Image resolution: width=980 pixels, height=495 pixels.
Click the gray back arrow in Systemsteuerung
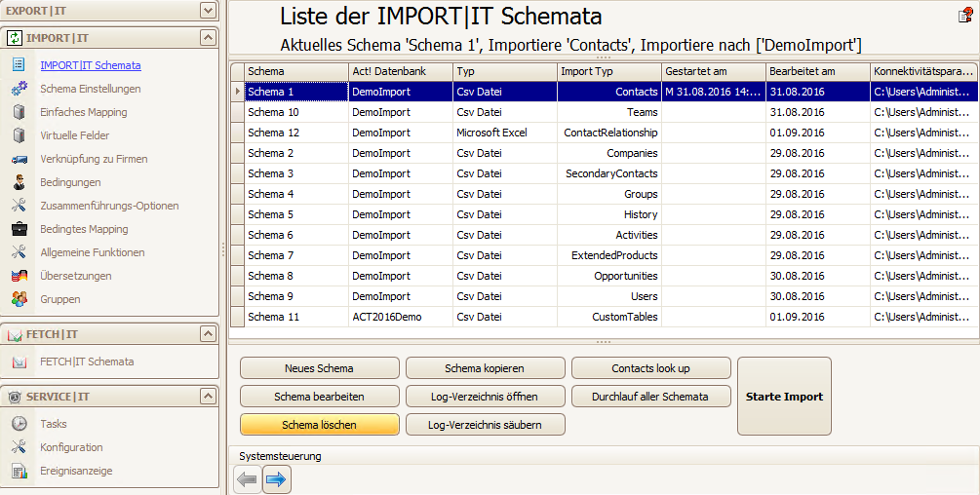247,479
